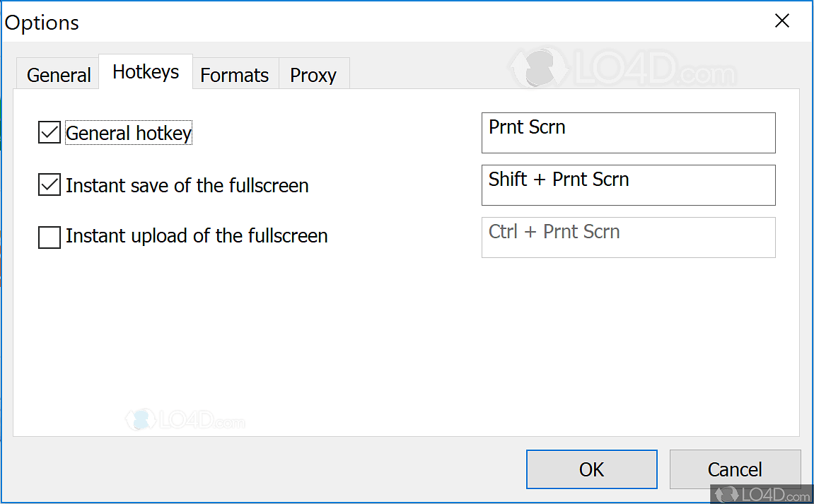814x504 pixels.
Task: Uncheck the General hotkey checkbox
Action: click(x=50, y=133)
